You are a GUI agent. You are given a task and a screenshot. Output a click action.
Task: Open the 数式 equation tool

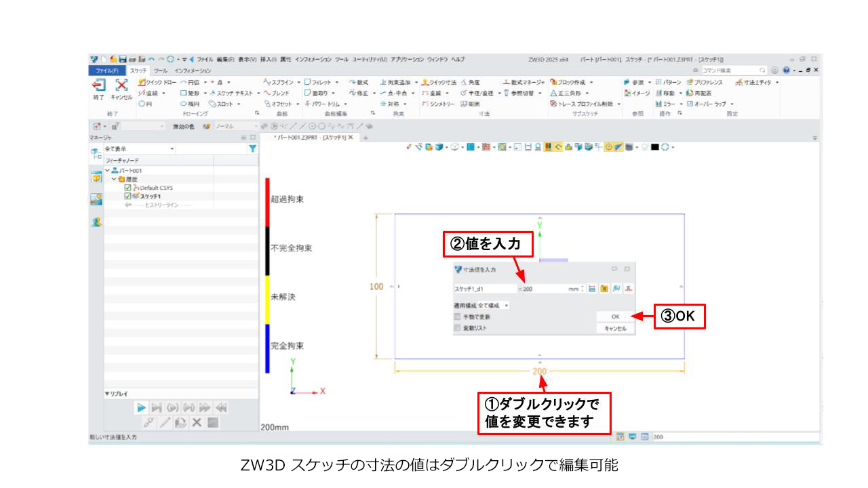(359, 82)
